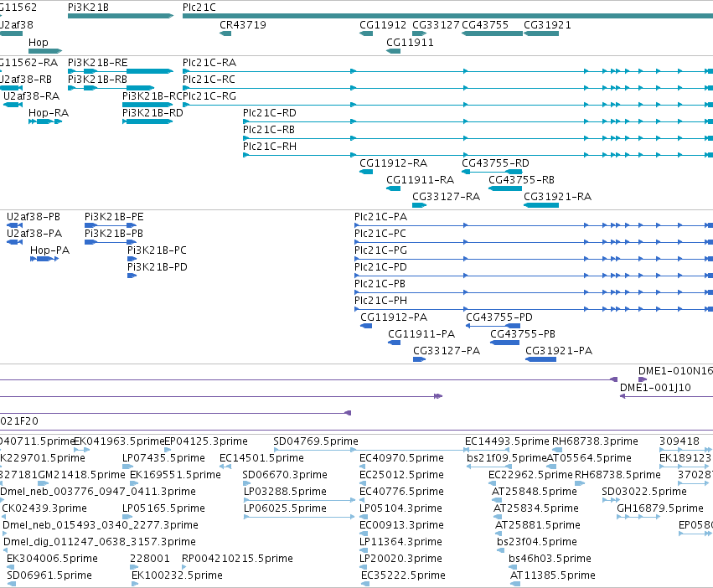Click the Pi3K21B-PE protein label

click(x=114, y=216)
